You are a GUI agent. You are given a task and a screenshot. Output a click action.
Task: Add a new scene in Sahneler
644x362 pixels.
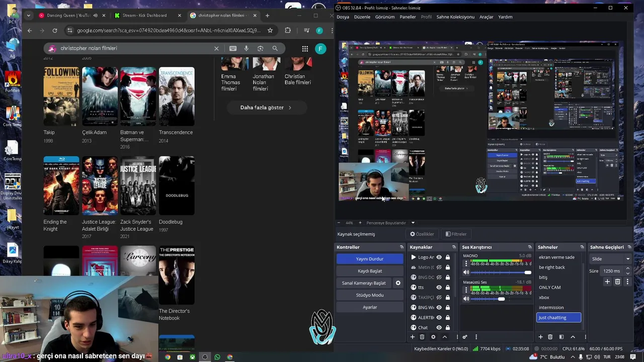coord(541,337)
